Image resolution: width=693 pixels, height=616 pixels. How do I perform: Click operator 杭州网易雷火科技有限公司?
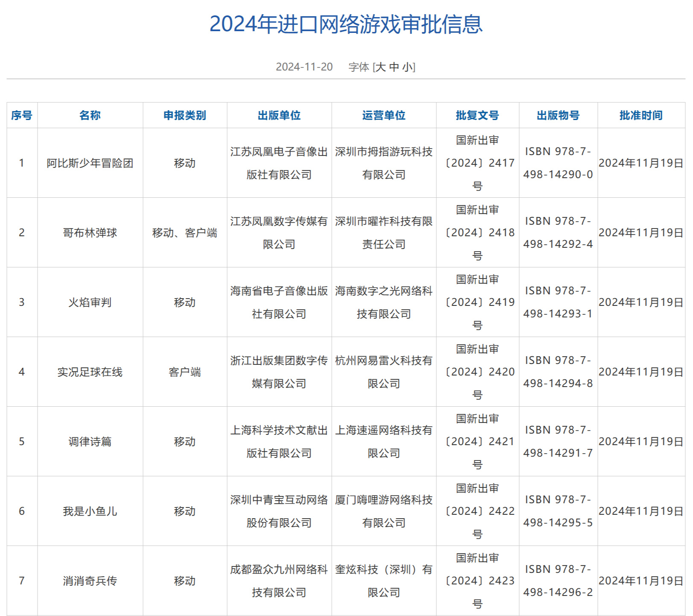pos(384,372)
